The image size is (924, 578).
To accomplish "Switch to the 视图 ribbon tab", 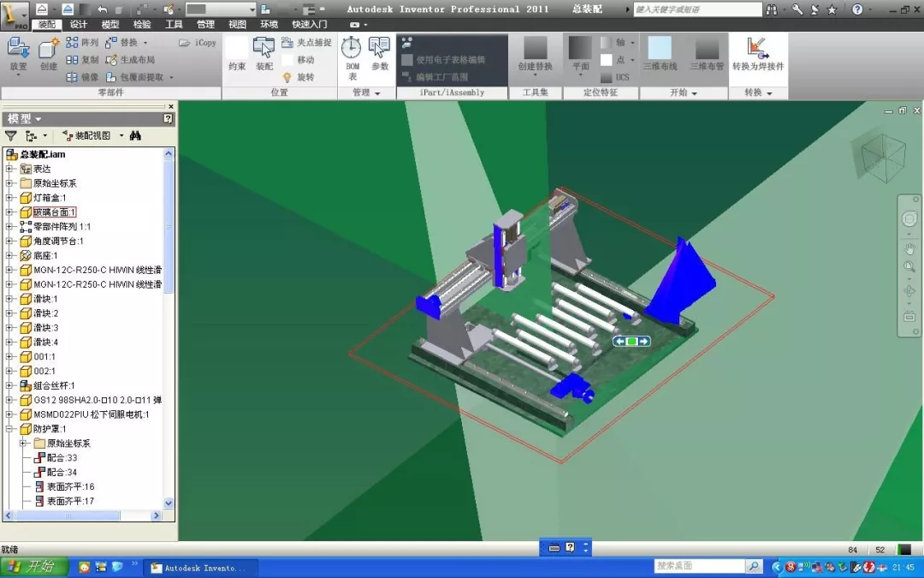I will (237, 24).
